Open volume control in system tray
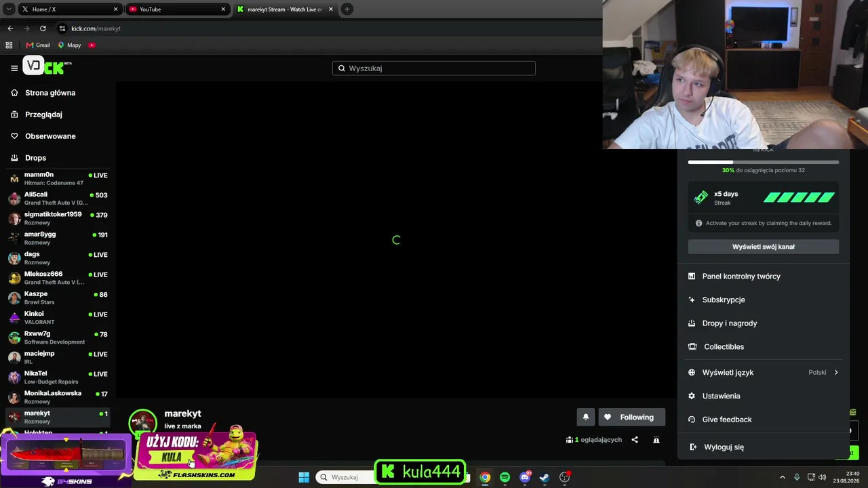868x488 pixels. point(823,477)
